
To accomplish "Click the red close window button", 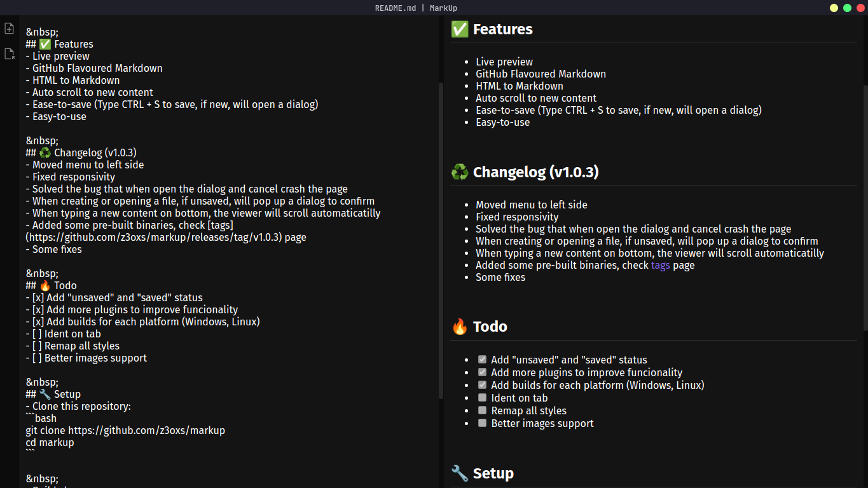I will pos(860,8).
